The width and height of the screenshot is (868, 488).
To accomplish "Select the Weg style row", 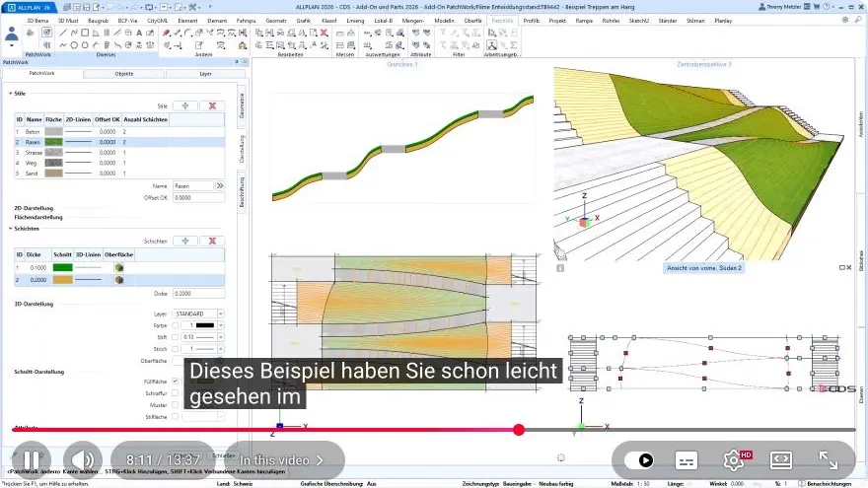I will 119,164.
